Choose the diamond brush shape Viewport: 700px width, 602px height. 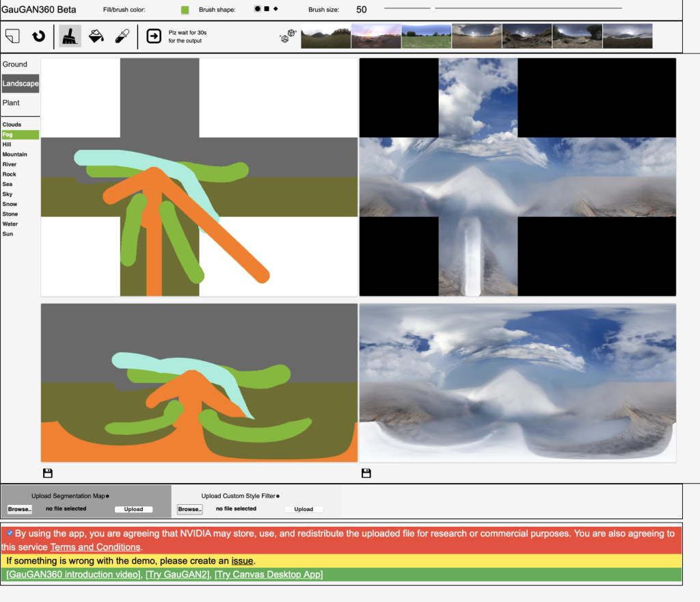[275, 9]
